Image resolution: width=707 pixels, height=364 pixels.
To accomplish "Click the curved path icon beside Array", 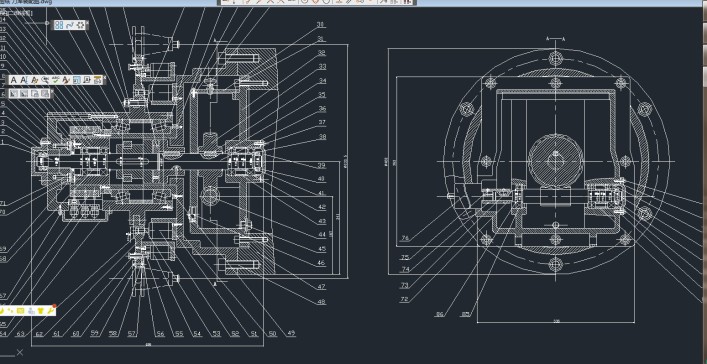I will tap(70, 25).
